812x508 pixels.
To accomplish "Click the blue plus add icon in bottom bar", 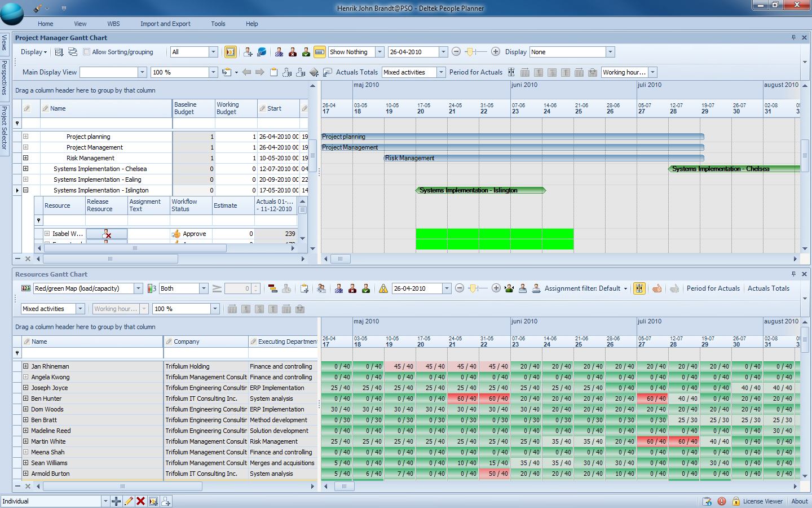I will point(116,501).
